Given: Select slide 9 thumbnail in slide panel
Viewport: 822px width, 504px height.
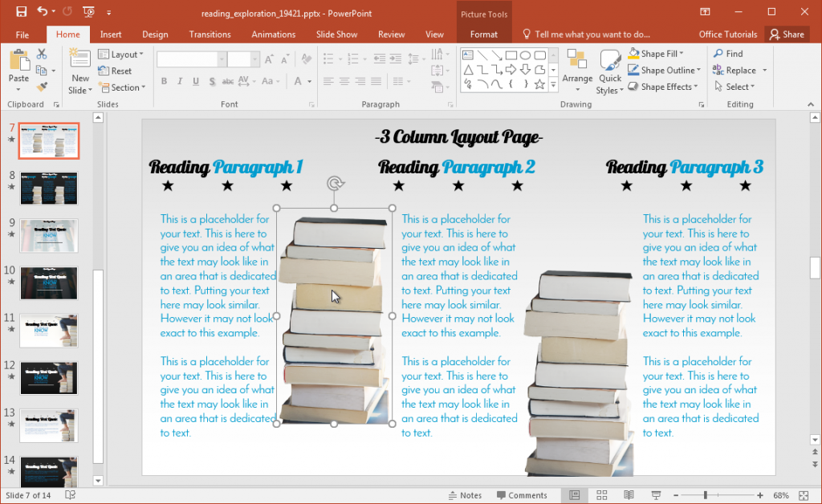Looking at the screenshot, I should (48, 236).
